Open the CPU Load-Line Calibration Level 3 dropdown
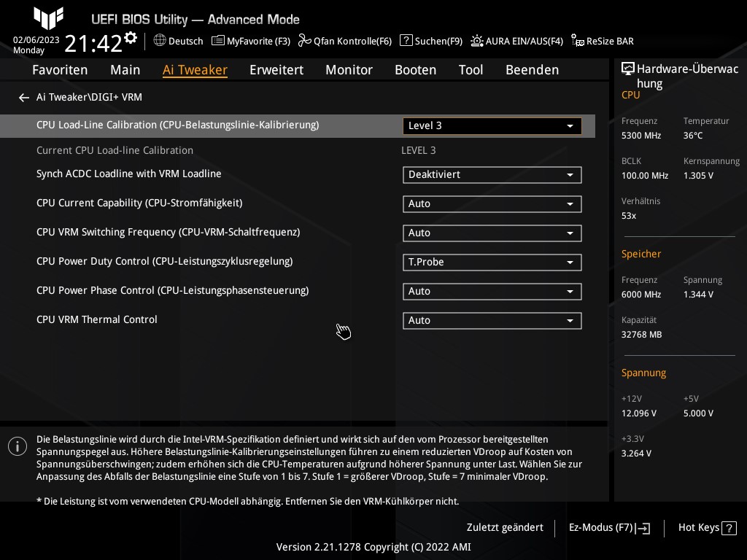Screen dimensions: 747x560 [492, 125]
